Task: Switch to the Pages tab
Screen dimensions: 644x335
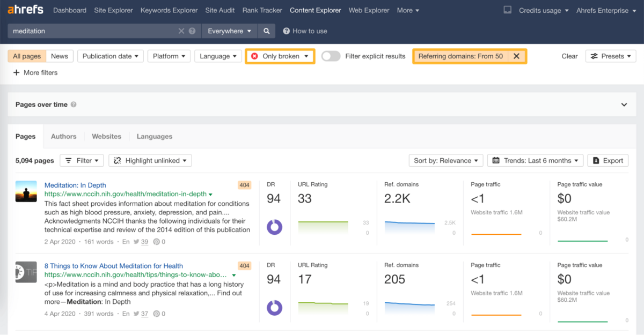Action: coord(26,136)
